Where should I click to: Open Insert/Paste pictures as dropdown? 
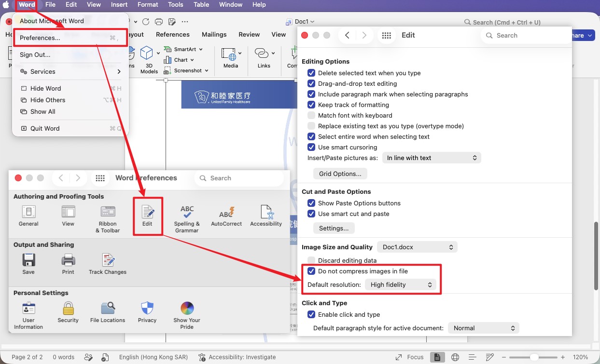432,158
